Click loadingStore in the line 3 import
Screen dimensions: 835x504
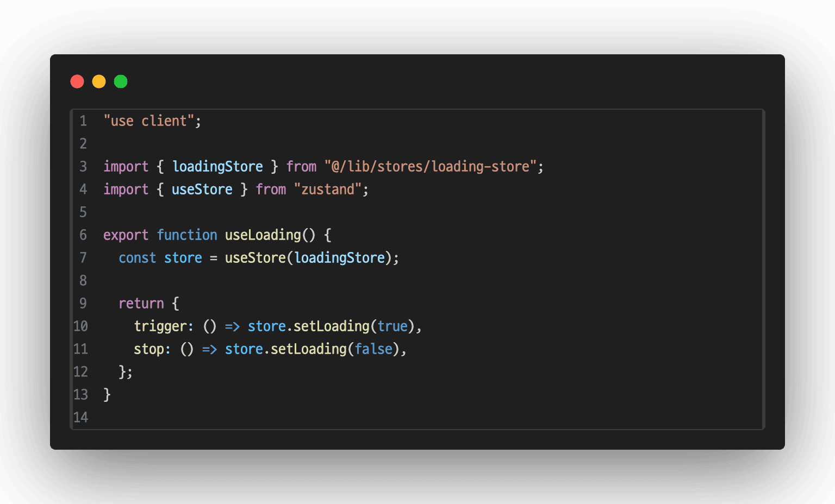coord(217,167)
